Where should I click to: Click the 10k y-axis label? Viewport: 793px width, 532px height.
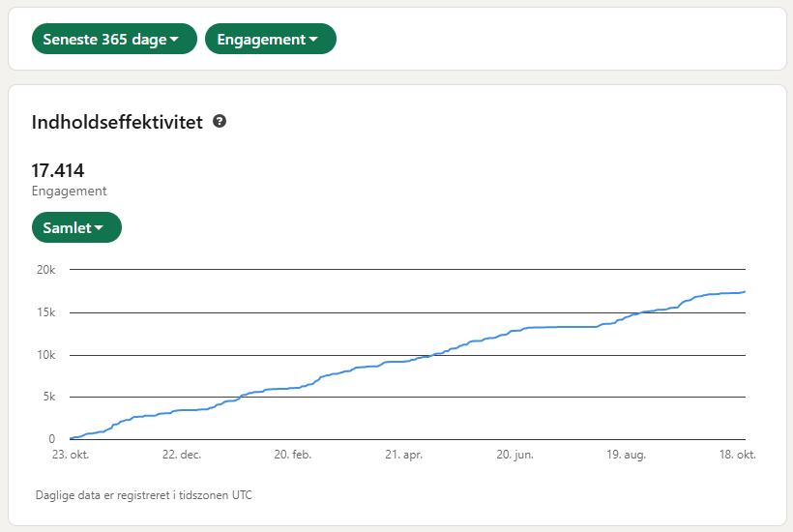tap(46, 355)
